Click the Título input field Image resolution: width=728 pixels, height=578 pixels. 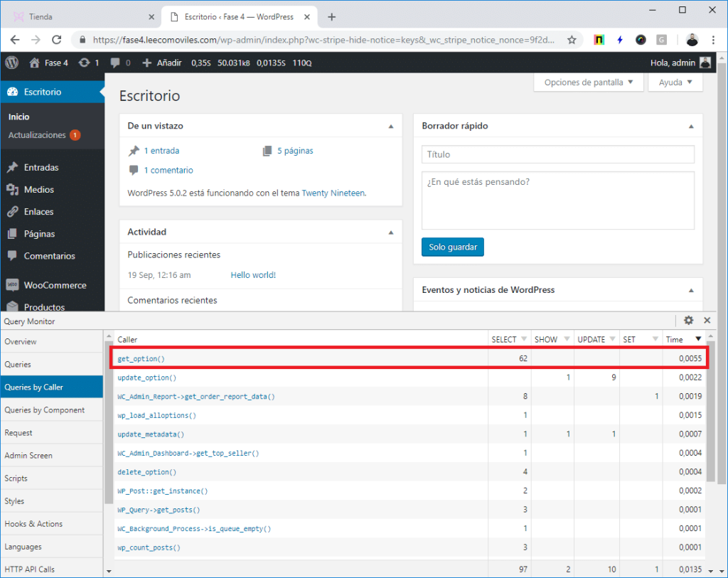pyautogui.click(x=557, y=154)
